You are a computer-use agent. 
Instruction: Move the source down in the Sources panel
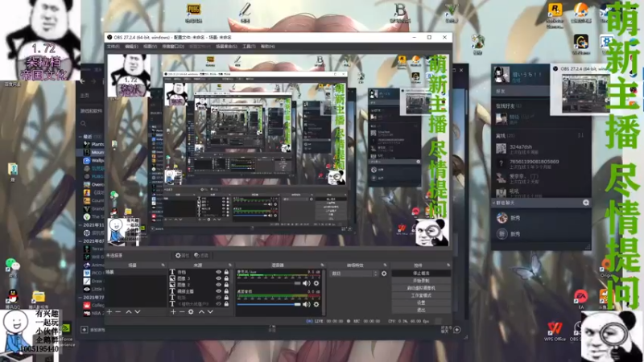click(210, 312)
